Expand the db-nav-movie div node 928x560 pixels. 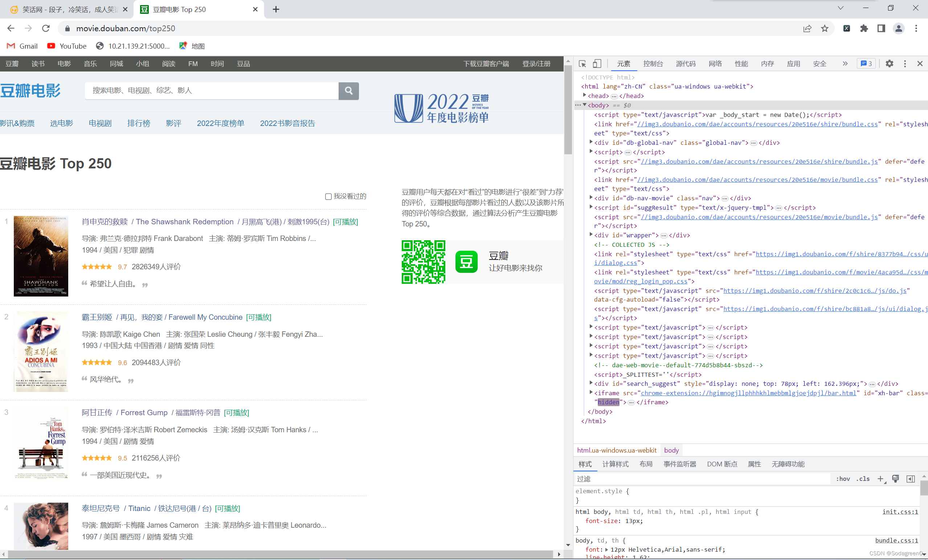[591, 197]
